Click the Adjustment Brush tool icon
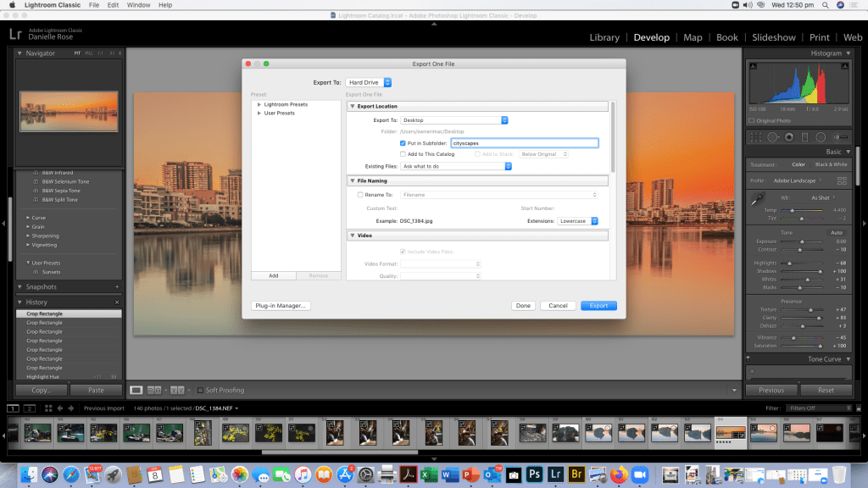The height and width of the screenshot is (488, 868). (837, 136)
